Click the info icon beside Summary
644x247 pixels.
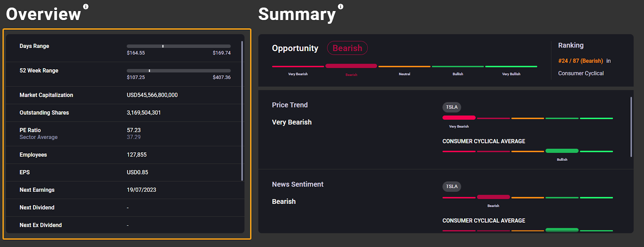pos(341,6)
